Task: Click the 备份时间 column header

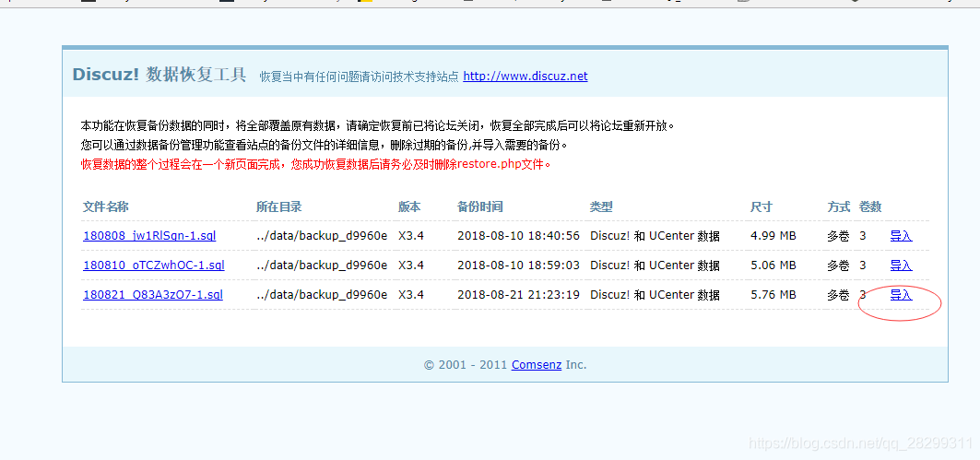Action: coord(480,206)
